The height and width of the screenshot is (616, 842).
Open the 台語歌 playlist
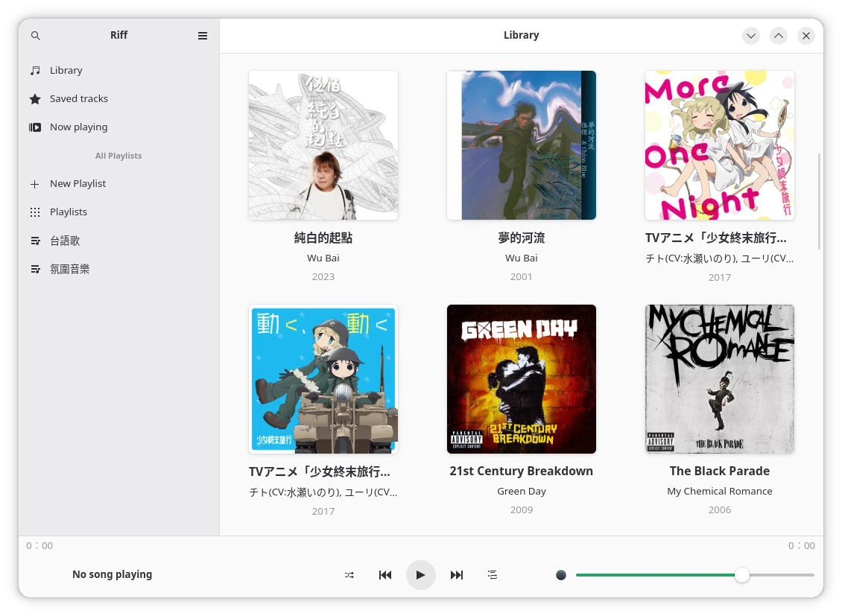[x=65, y=241]
